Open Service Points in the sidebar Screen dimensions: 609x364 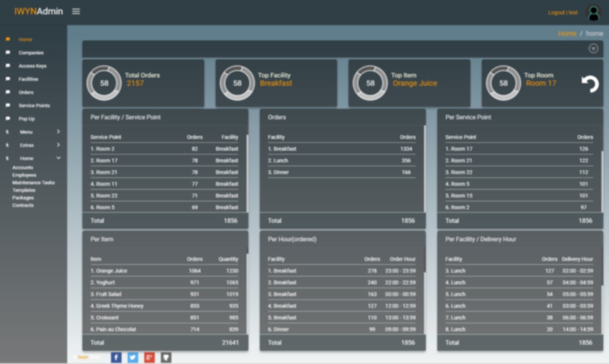(x=34, y=106)
